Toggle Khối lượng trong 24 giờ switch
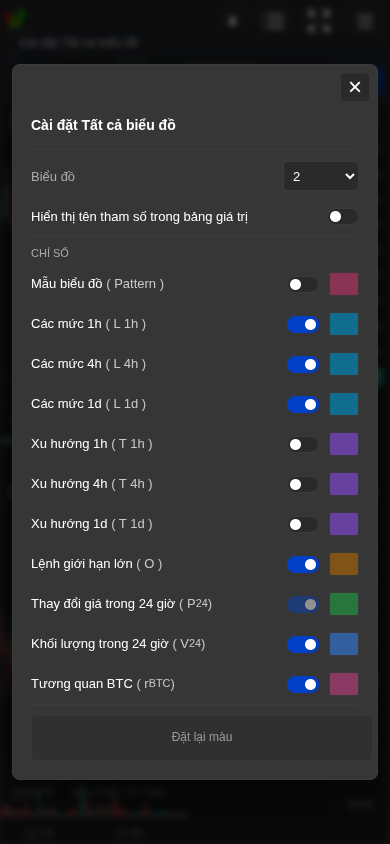 click(303, 644)
